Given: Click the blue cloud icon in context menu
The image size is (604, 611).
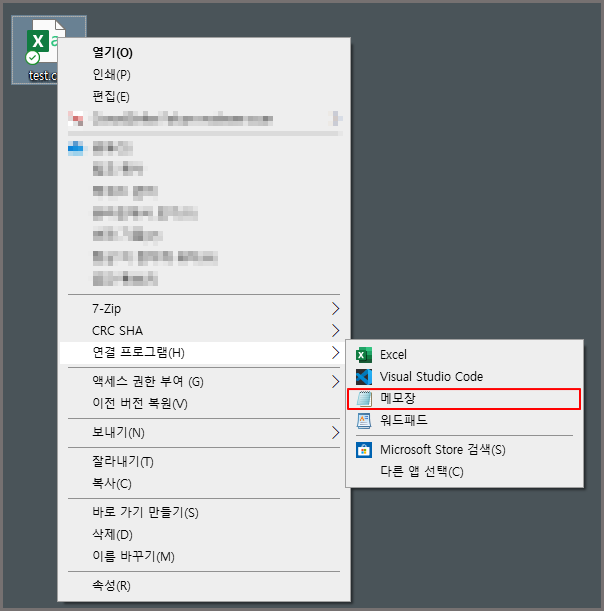Looking at the screenshot, I should click(76, 148).
